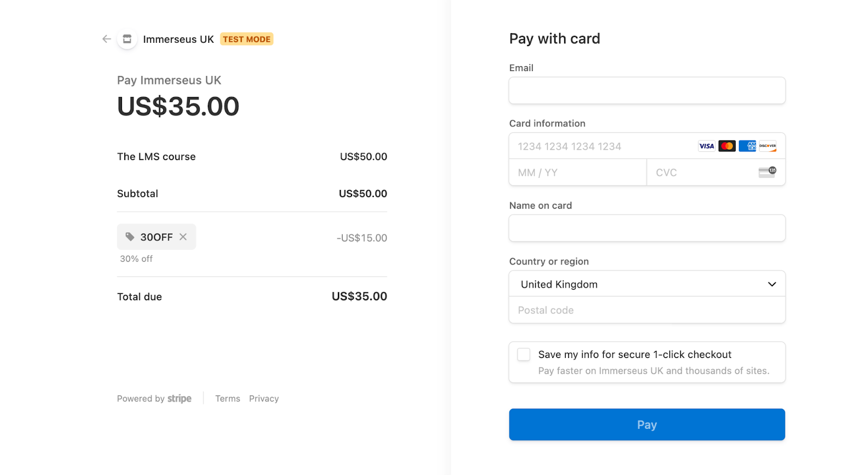Viewport: 868px width, 475px height.
Task: Enable save info for 1-click checkout
Action: point(524,355)
